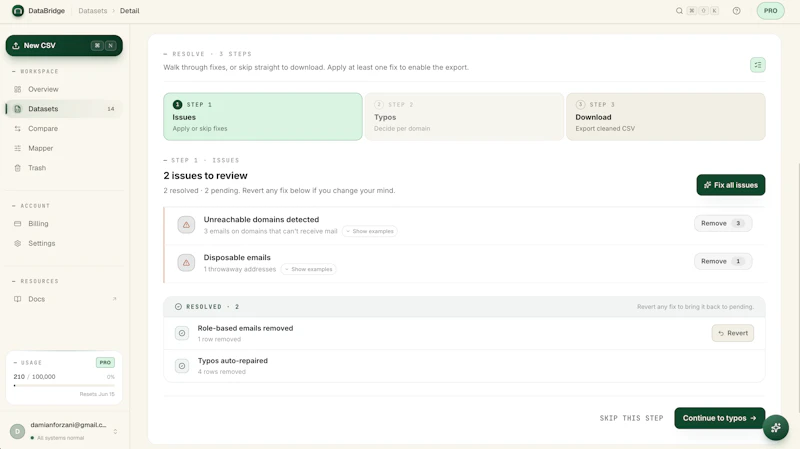Click warning icon for Disposable emails
Image resolution: width=800 pixels, height=449 pixels.
pos(186,263)
